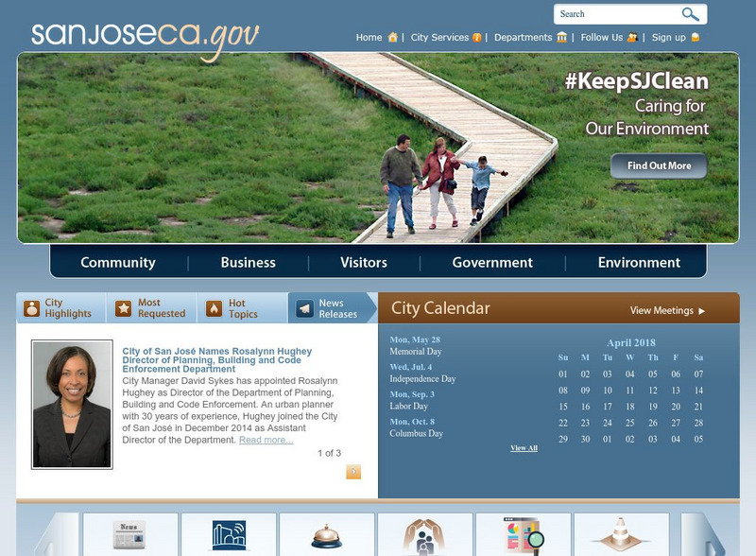Viewport: 756px width, 556px height.
Task: Open the Government menu
Action: click(492, 262)
